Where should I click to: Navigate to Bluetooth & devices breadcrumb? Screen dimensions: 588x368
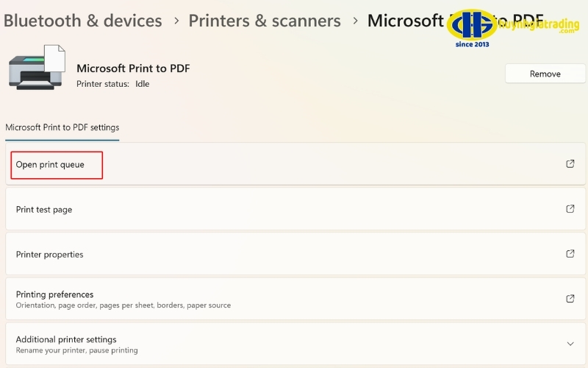(x=83, y=21)
